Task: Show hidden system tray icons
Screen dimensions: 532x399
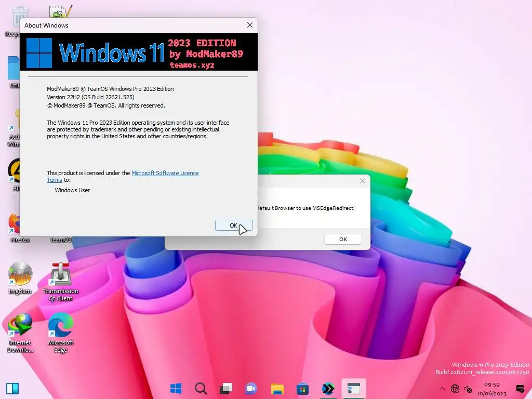Action: [x=442, y=389]
